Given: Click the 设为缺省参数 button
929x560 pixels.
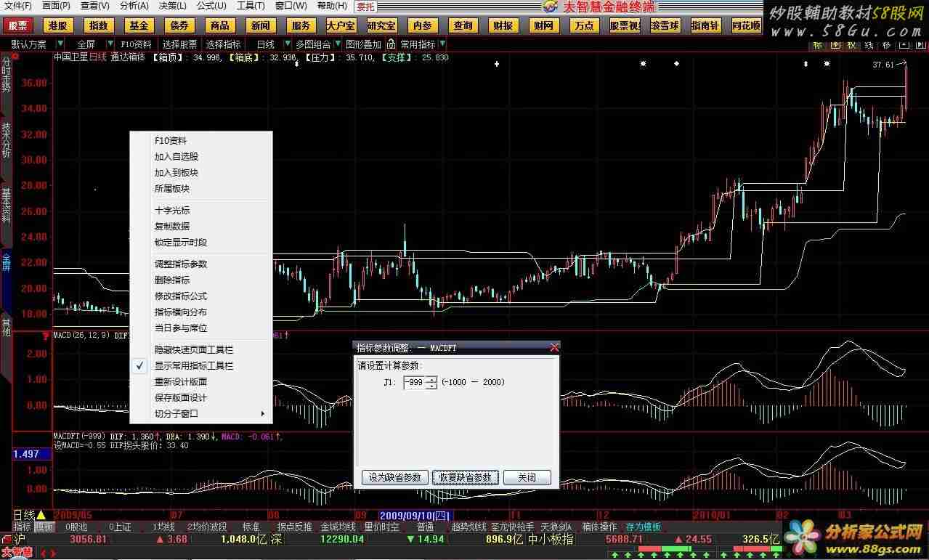Looking at the screenshot, I should pos(394,477).
